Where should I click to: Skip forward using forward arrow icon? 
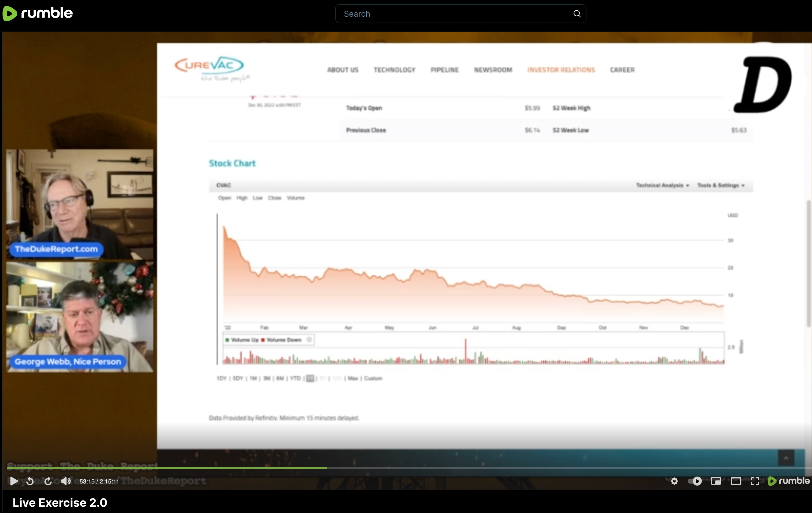(48, 481)
